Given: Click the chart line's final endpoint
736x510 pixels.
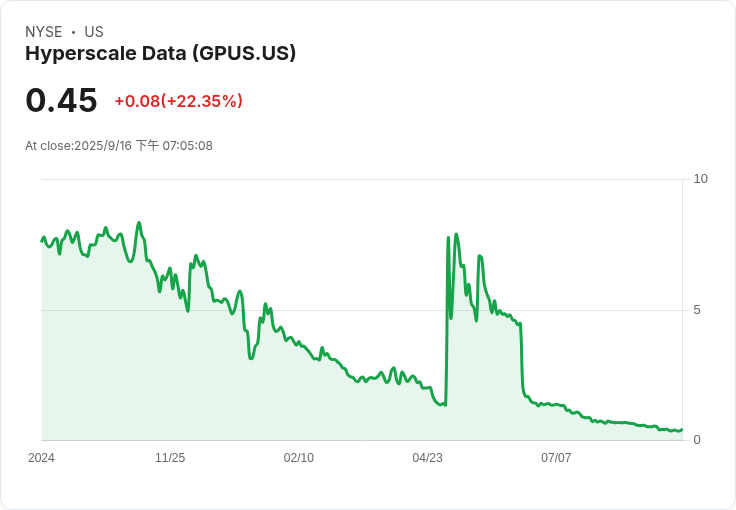Looking at the screenshot, I should (x=682, y=429).
